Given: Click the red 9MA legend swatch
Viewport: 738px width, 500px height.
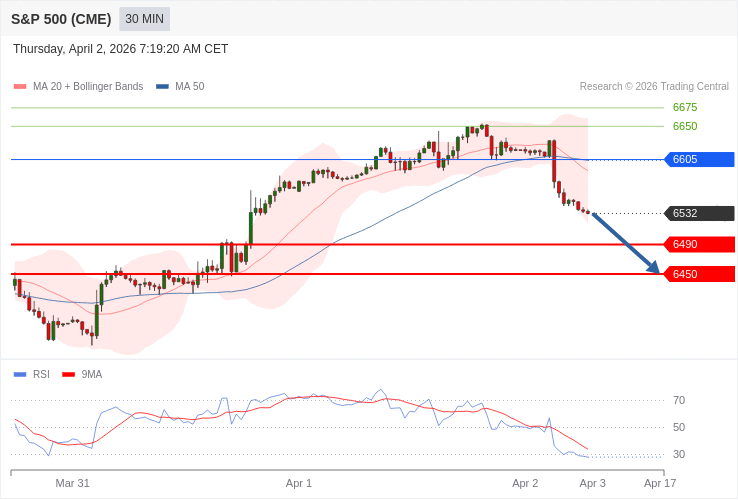Looking at the screenshot, I should pos(68,374).
